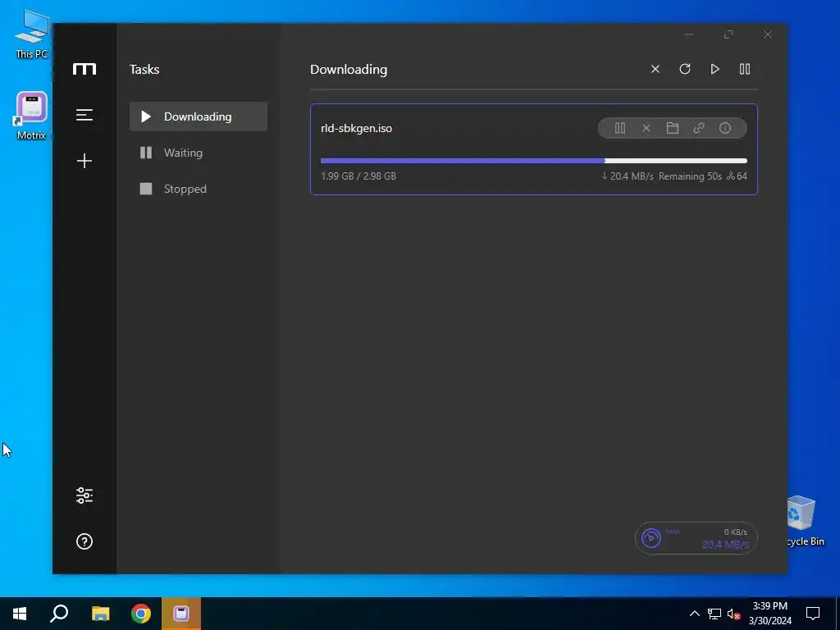
Task: Add a new download task
Action: click(84, 161)
